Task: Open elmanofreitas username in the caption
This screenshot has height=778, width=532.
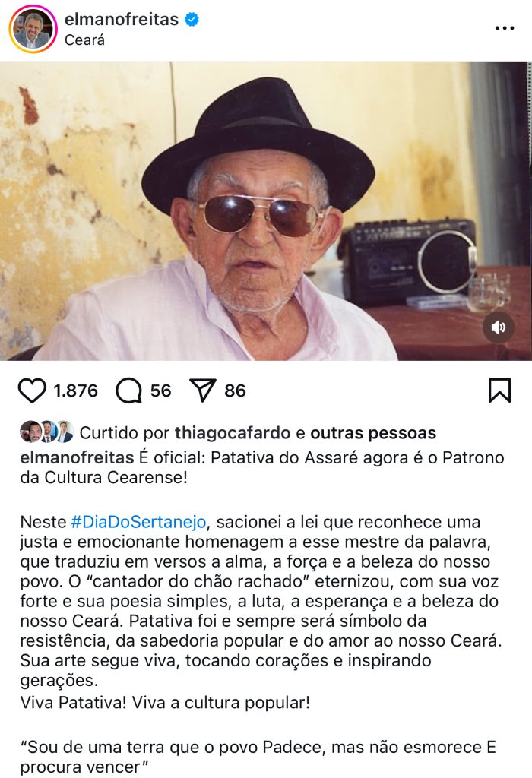Action: 77,457
